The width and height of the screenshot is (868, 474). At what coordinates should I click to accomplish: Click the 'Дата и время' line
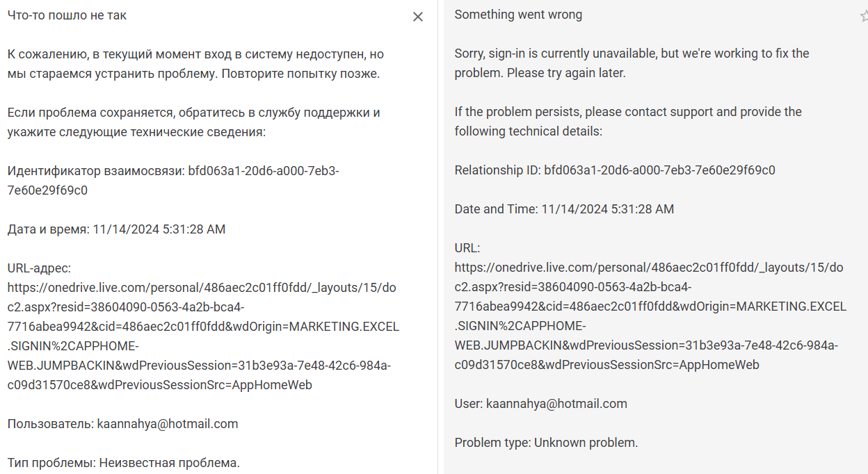(116, 229)
